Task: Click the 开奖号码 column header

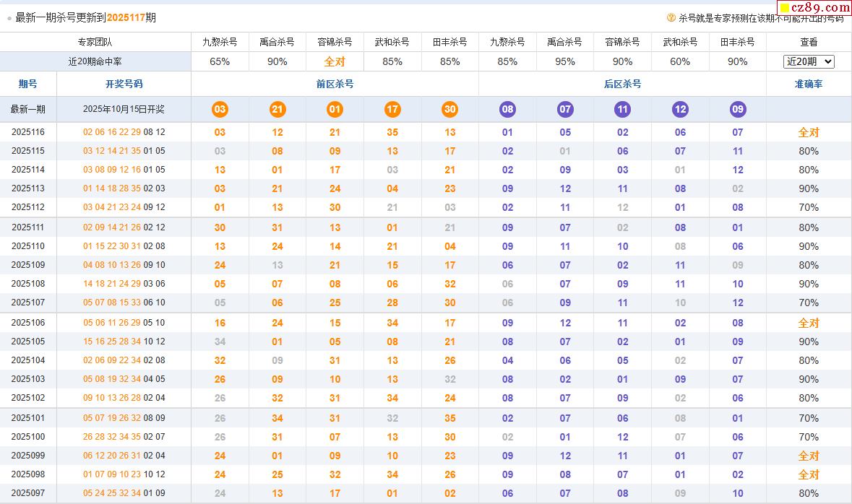Action: click(124, 84)
